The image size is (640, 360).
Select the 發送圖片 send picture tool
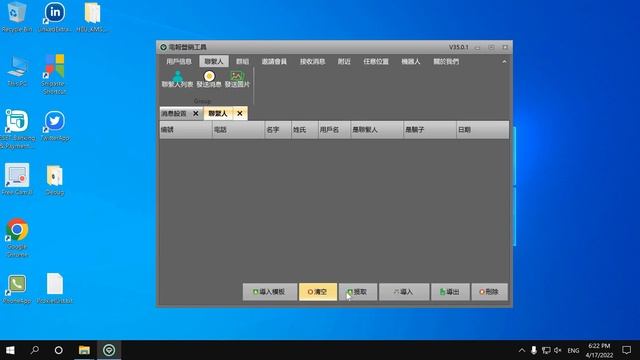click(x=237, y=79)
